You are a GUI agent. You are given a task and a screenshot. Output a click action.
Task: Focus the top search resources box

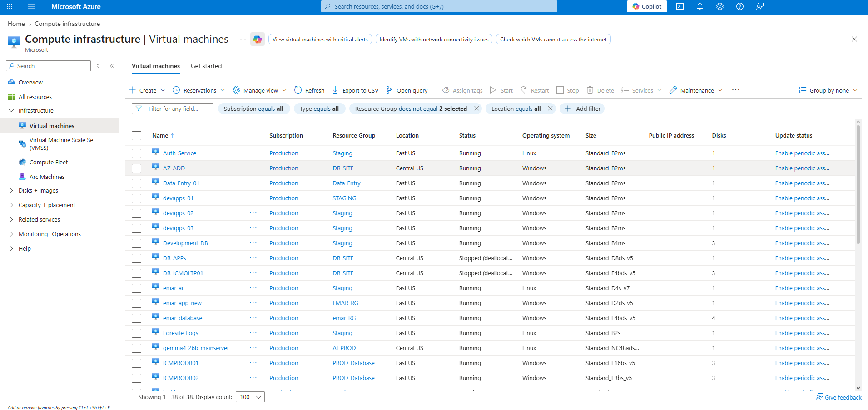[439, 6]
